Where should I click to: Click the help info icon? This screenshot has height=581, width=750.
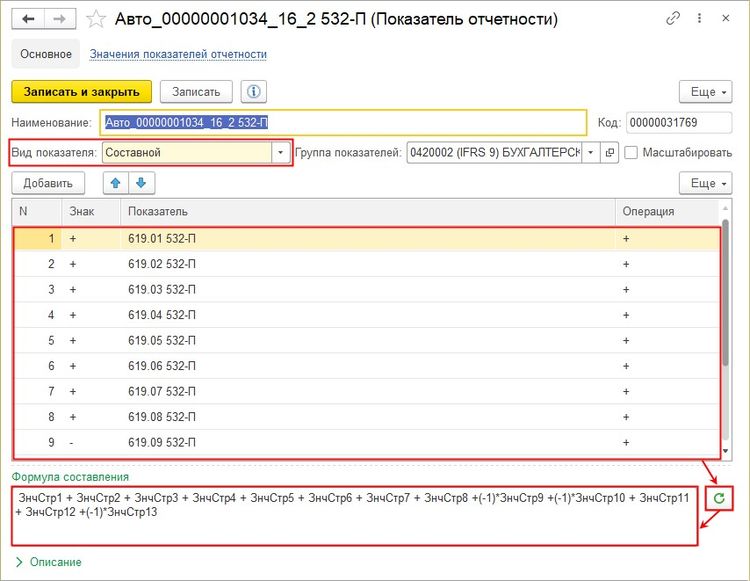254,91
